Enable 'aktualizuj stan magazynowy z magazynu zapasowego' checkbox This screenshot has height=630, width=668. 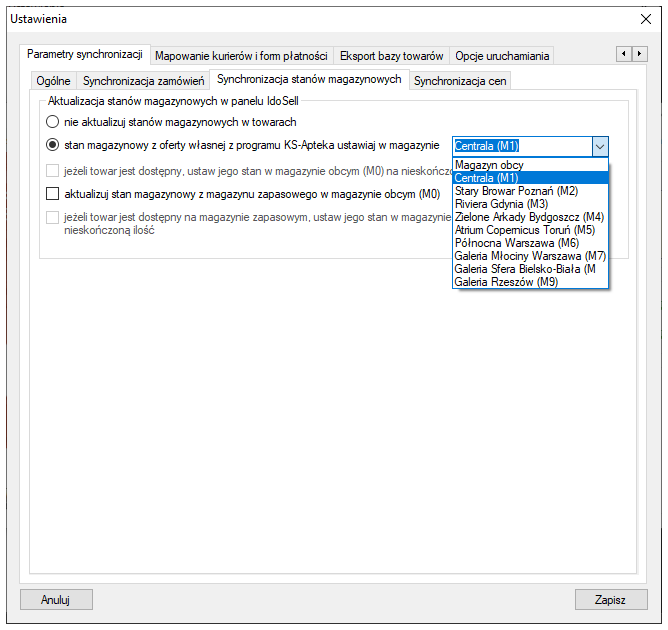click(53, 193)
